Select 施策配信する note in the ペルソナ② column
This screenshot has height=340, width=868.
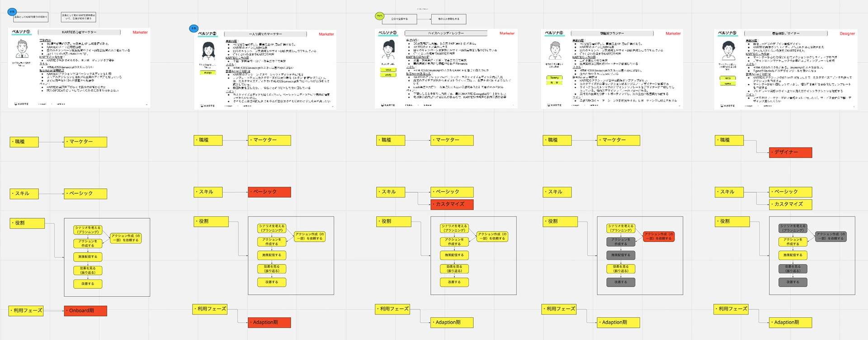(272, 255)
